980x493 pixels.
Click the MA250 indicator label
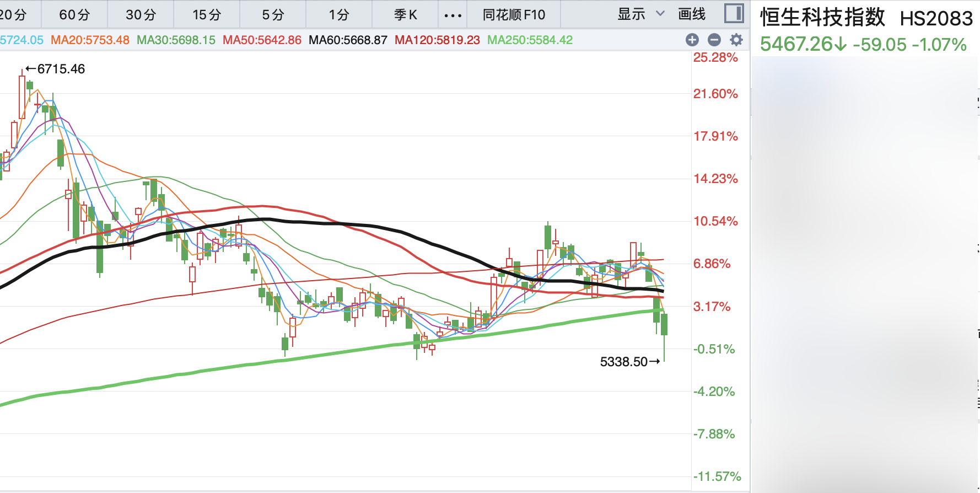click(530, 40)
